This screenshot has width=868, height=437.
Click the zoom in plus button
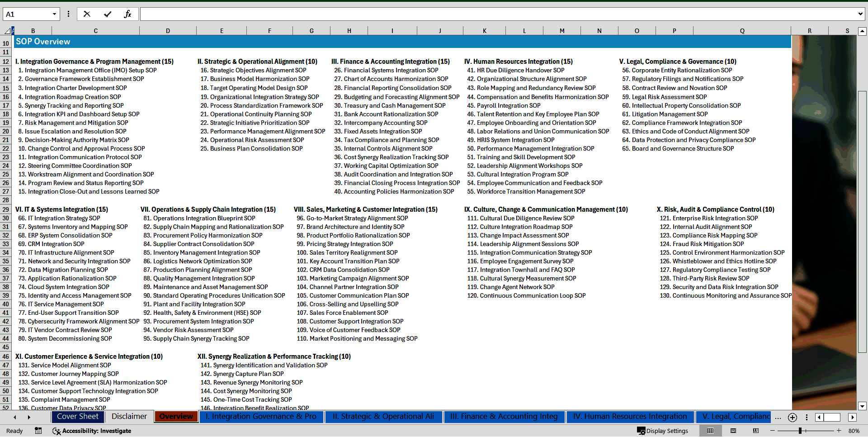(839, 431)
